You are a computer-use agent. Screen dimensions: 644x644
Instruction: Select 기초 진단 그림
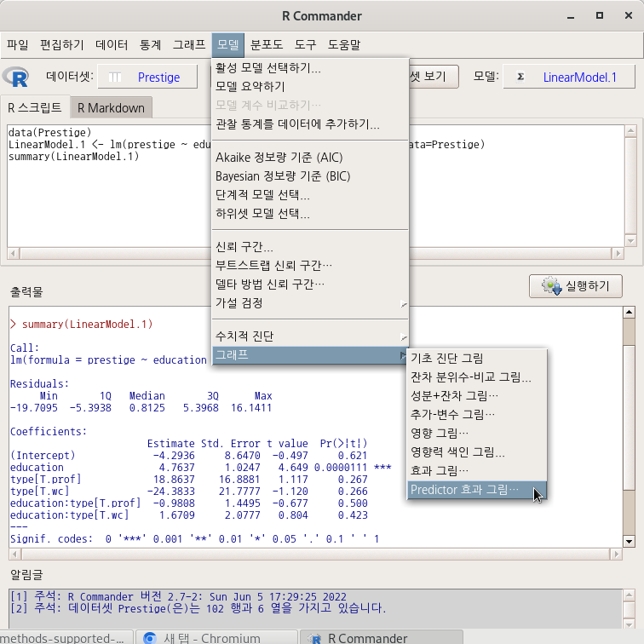click(x=477, y=358)
